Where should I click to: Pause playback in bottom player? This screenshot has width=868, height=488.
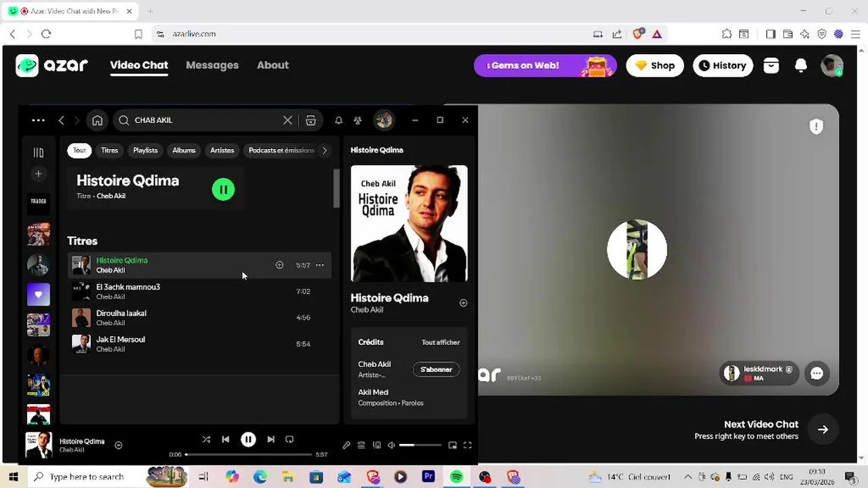point(248,439)
